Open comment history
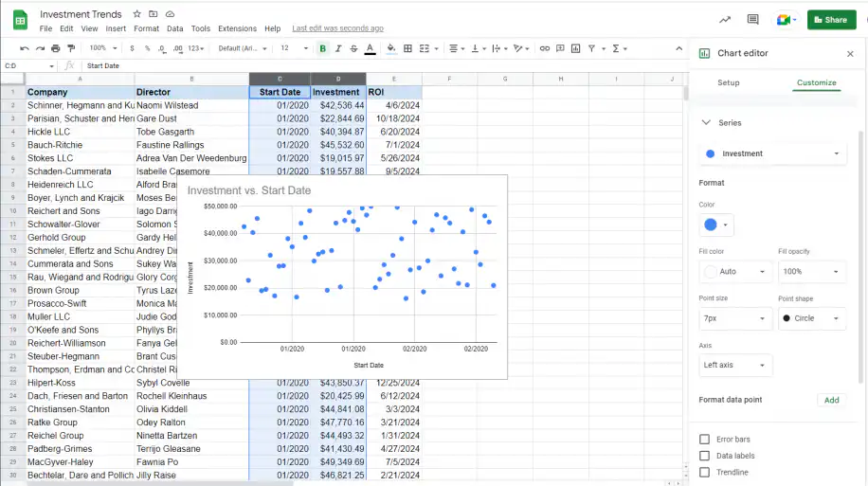Viewport: 868px width, 486px height. tap(752, 19)
